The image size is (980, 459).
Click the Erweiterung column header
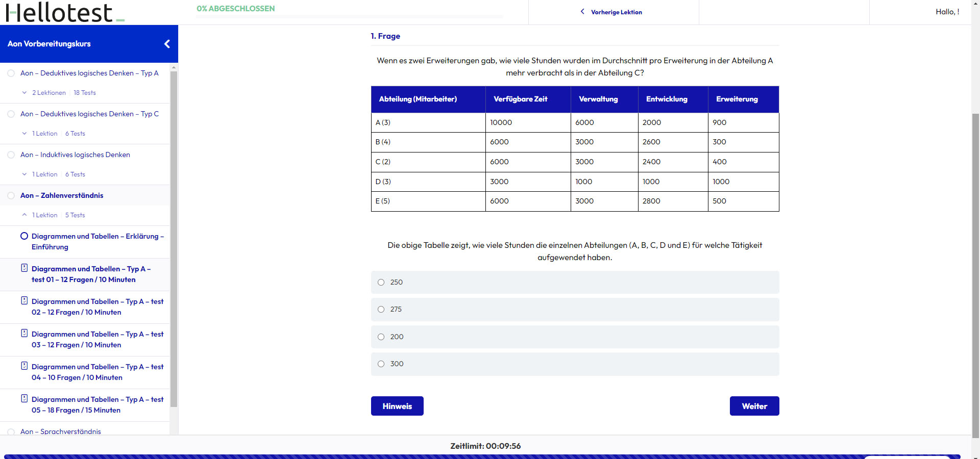[744, 99]
